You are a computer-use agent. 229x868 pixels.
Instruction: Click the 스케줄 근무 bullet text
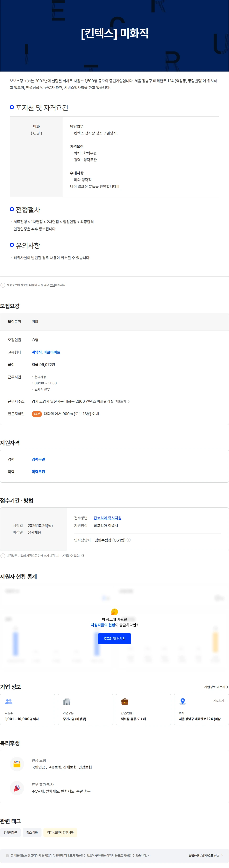42,389
